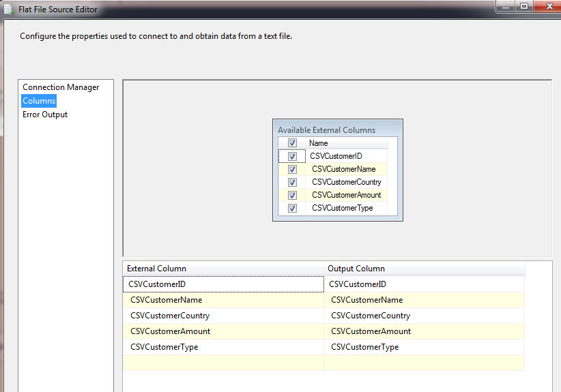Switch to the Error Output page
The height and width of the screenshot is (392, 561).
click(x=45, y=115)
